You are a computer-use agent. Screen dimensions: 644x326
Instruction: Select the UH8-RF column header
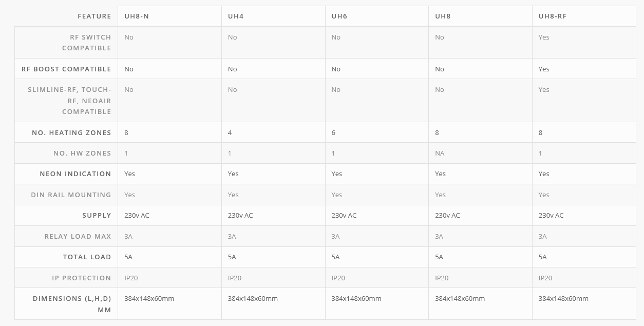click(x=553, y=16)
